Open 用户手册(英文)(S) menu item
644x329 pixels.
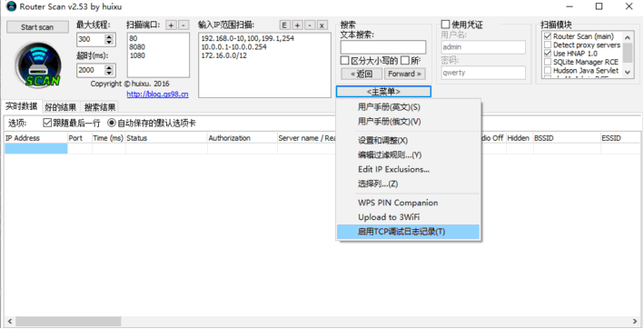coord(408,107)
